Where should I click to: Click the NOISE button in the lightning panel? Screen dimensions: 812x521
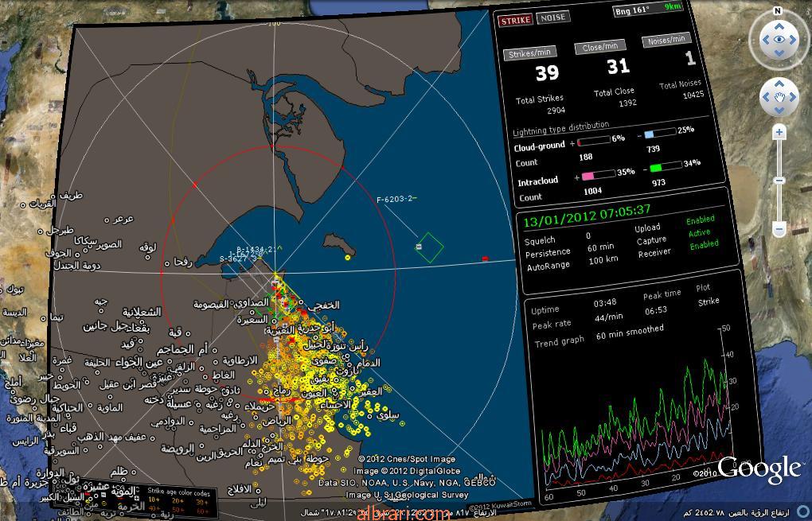(553, 17)
